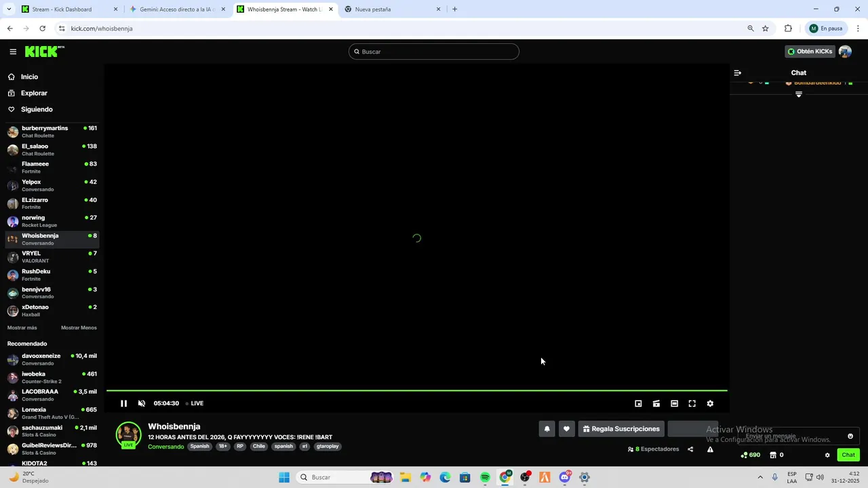Open emoji picker in chat
The width and height of the screenshot is (868, 488).
tap(850, 436)
